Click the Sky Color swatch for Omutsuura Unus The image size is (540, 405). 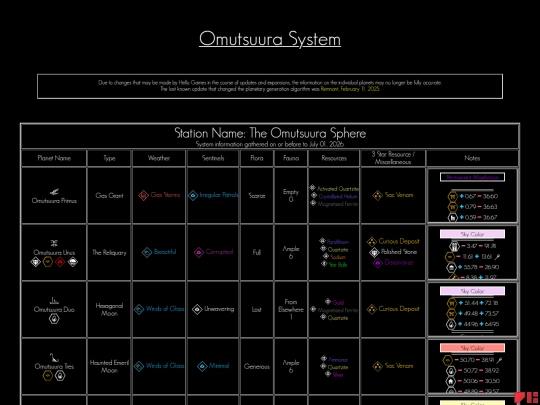pos(472,234)
